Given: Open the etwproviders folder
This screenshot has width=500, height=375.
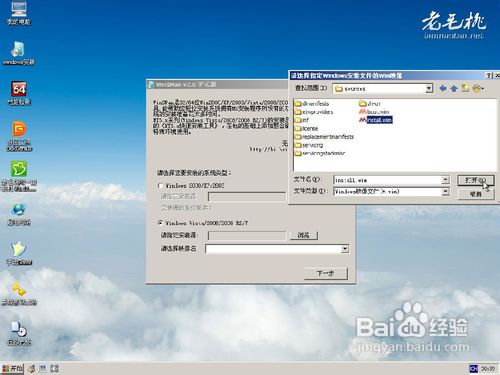Looking at the screenshot, I should click(314, 112).
